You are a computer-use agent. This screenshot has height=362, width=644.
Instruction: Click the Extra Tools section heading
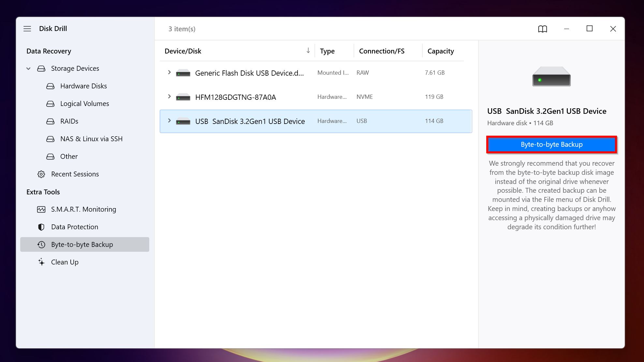coord(43,192)
